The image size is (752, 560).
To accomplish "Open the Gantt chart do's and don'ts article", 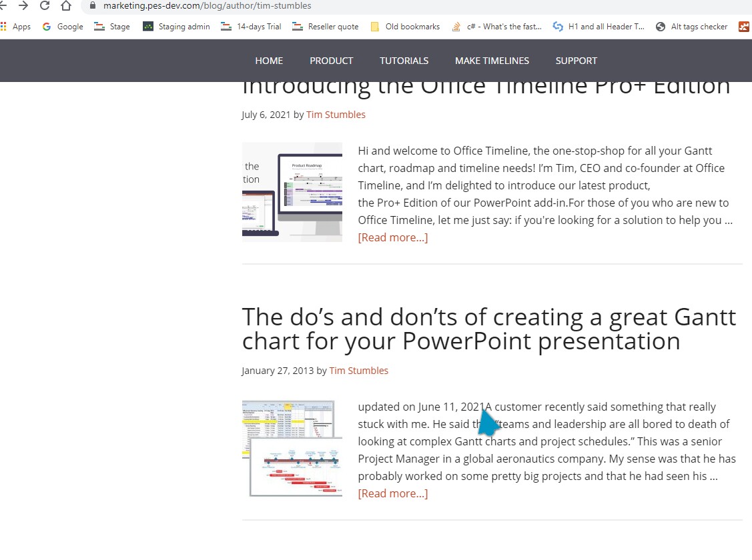I will (x=488, y=329).
